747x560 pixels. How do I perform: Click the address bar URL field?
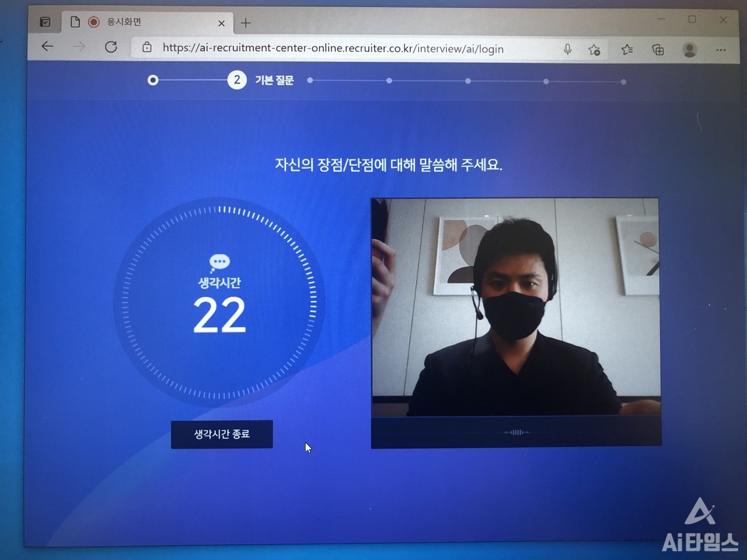coord(333,49)
